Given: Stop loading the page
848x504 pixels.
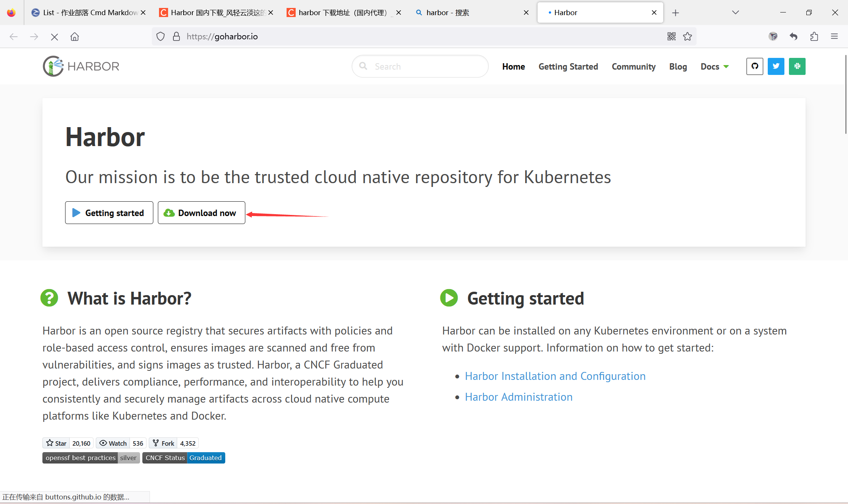Looking at the screenshot, I should coord(55,37).
